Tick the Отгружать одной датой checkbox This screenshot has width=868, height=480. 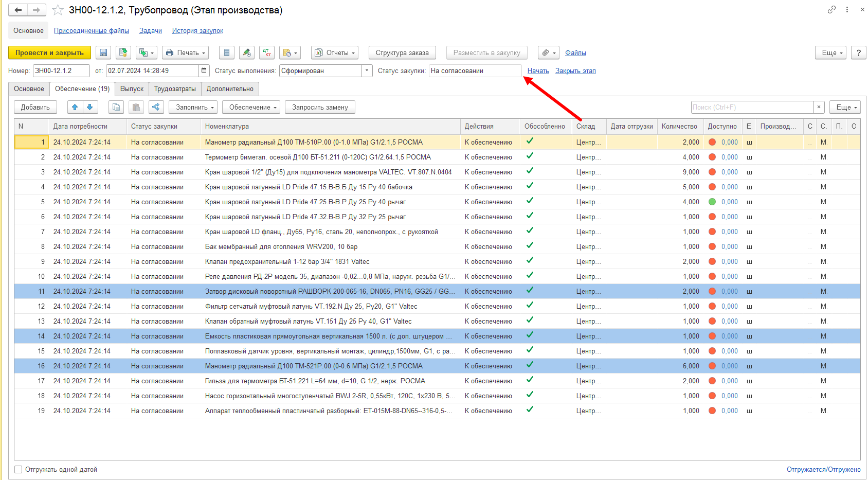point(19,469)
